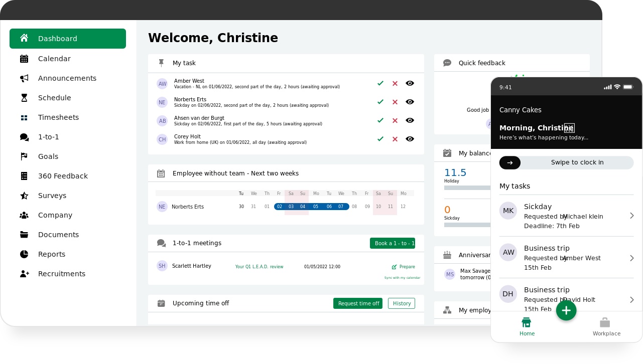Approve Norberts Erts' sickday request

click(x=380, y=102)
